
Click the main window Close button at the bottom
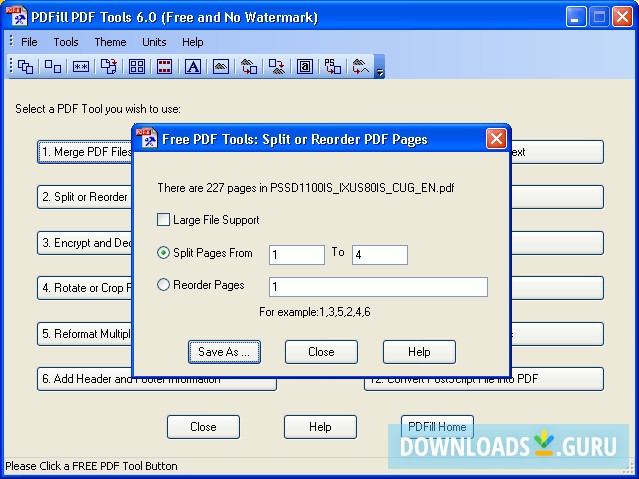203,427
